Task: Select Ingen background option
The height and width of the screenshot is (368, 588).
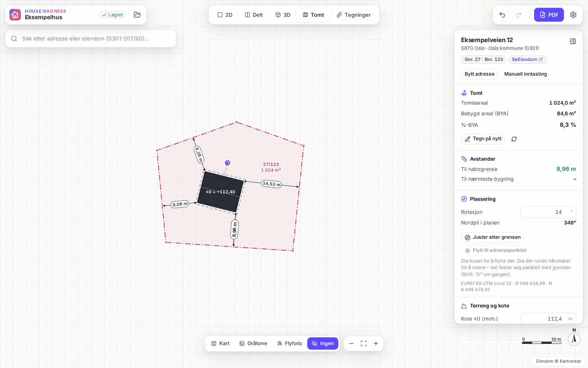Action: [x=323, y=343]
